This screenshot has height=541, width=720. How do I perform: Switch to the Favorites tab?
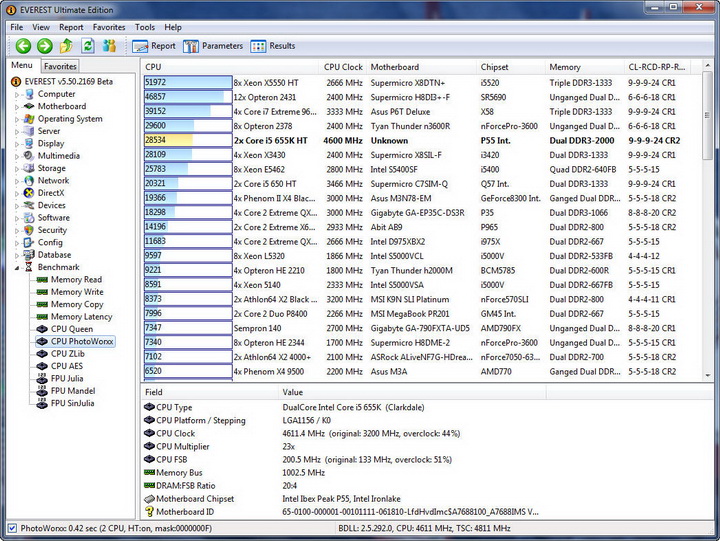click(x=60, y=66)
